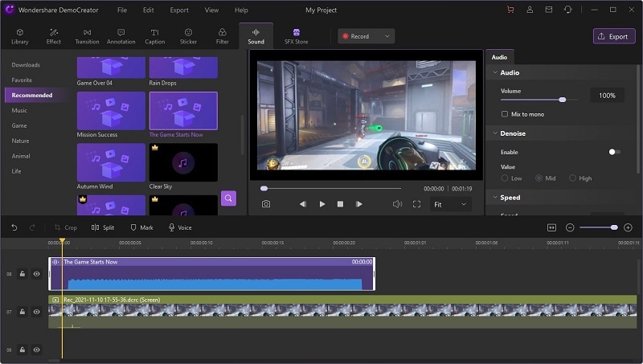Image resolution: width=643 pixels, height=364 pixels.
Task: Switch to the Transition tab
Action: [87, 36]
